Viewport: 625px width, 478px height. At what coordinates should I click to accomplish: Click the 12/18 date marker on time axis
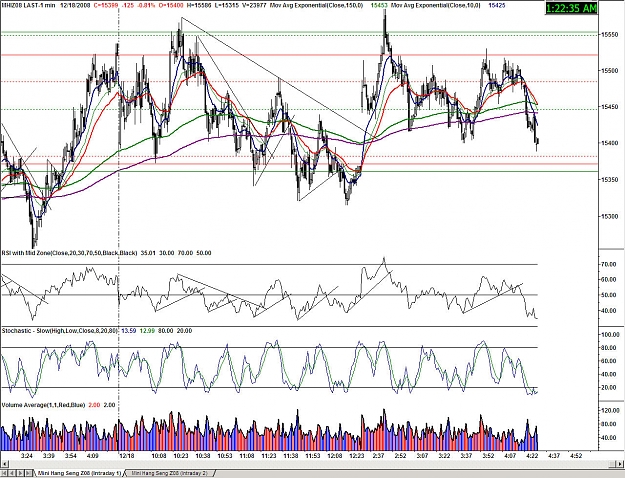point(126,455)
